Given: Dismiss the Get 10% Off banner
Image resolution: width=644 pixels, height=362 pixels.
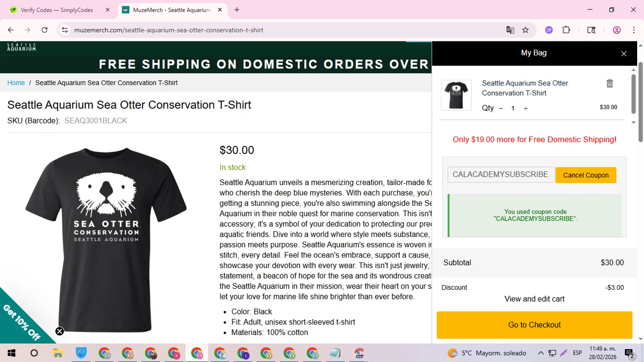Looking at the screenshot, I should click(60, 331).
